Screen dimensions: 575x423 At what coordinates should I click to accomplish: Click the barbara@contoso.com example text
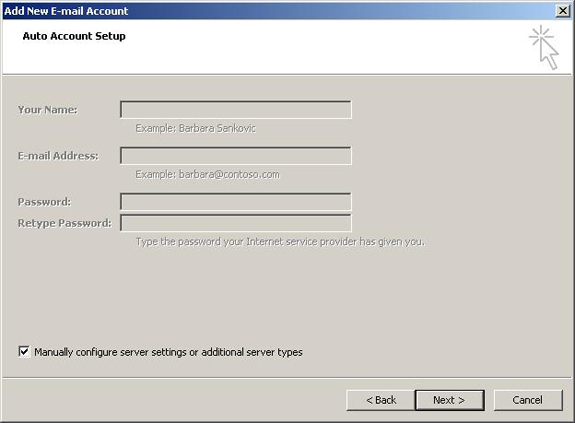tap(229, 174)
